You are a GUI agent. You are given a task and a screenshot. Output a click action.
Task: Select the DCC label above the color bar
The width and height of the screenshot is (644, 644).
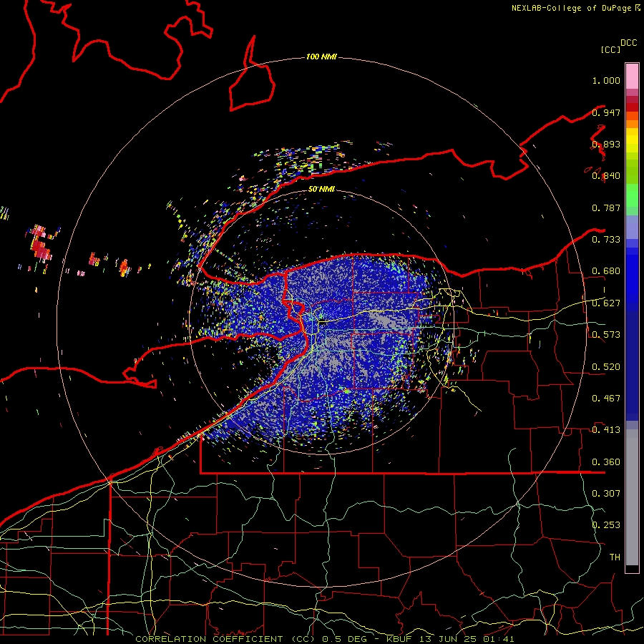point(628,43)
